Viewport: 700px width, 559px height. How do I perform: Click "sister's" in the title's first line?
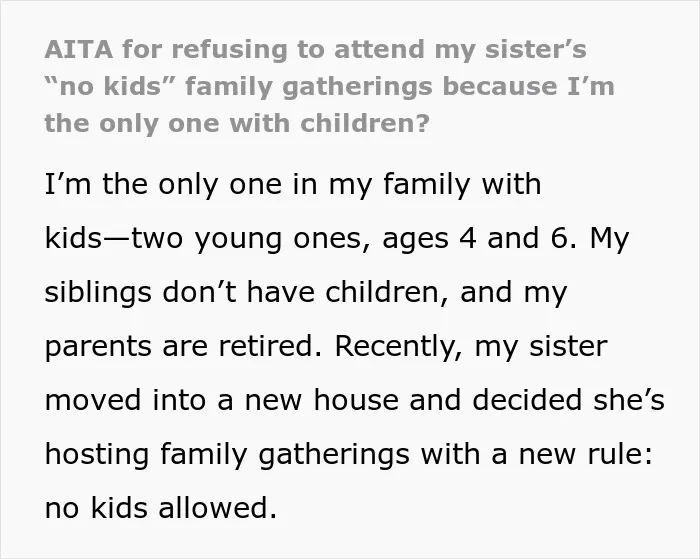coord(536,49)
